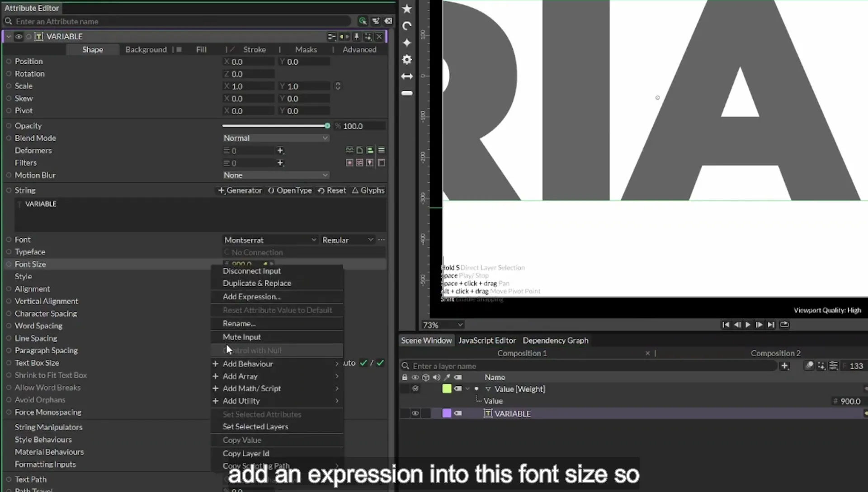The width and height of the screenshot is (868, 492).
Task: Click the audio speaker column header icon
Action: pyautogui.click(x=436, y=377)
